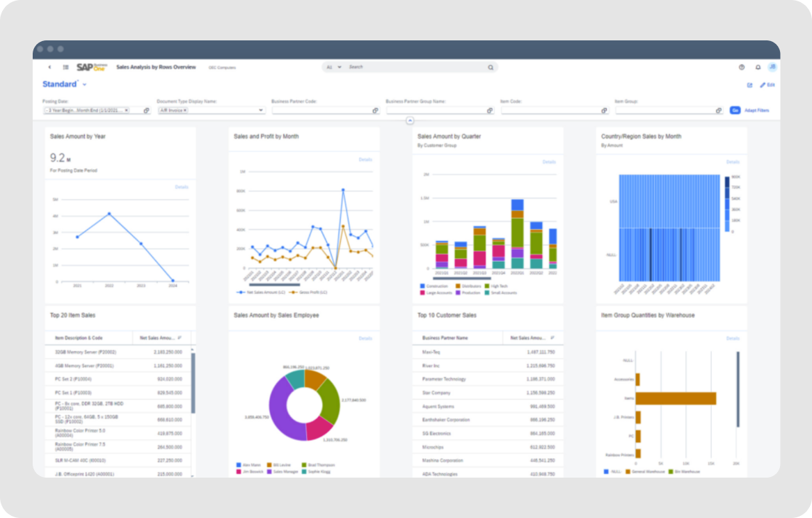
Task: Click the search magnifier icon
Action: pyautogui.click(x=491, y=67)
